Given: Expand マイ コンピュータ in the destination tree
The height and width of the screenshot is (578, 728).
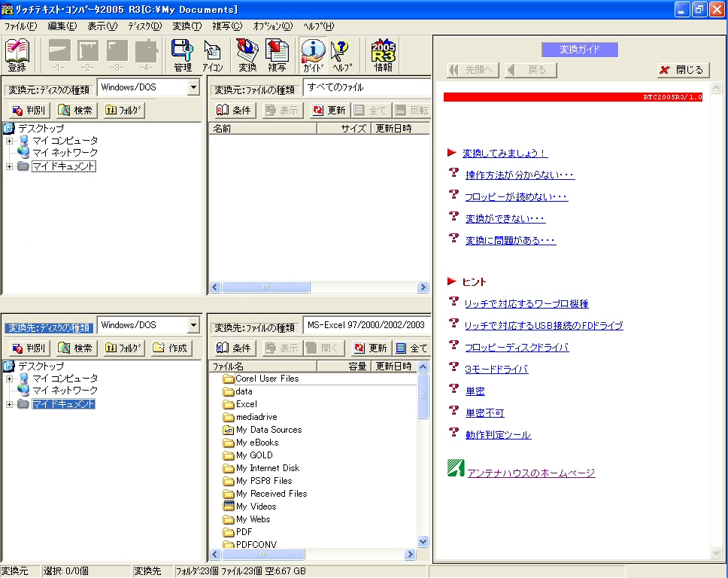Looking at the screenshot, I should tap(9, 379).
